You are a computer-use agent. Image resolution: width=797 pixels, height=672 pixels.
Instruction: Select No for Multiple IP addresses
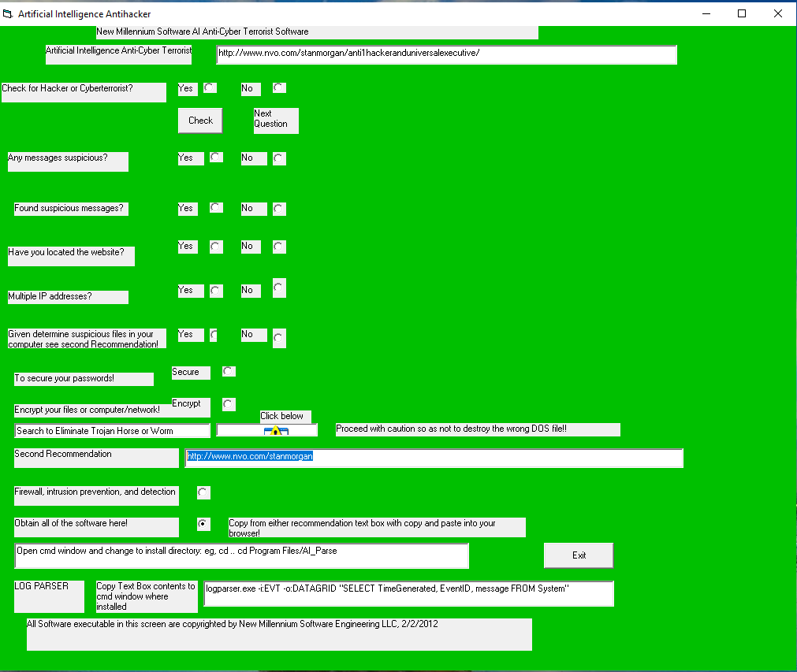point(279,288)
